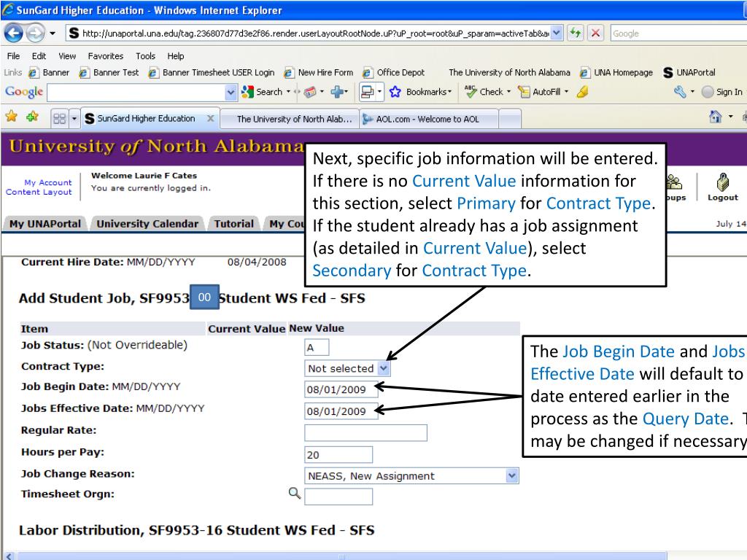Open the UNAPortal favorite link
The height and width of the screenshot is (560, 747).
pyautogui.click(x=689, y=72)
